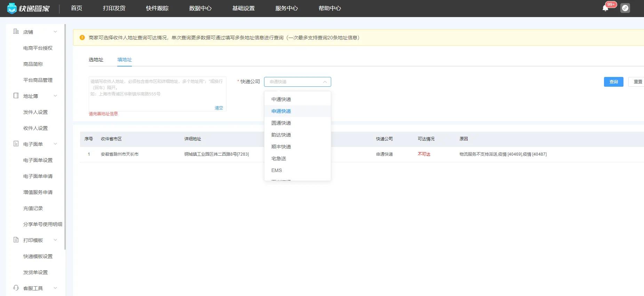The image size is (644, 296).
Task: Open 帮助中心 in top navigation
Action: point(330,8)
